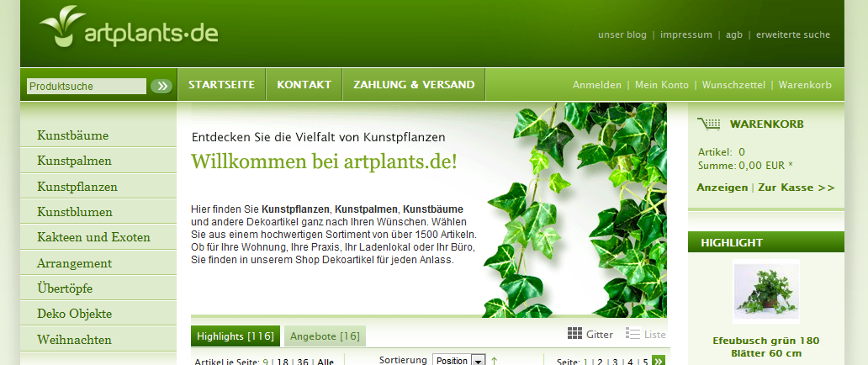Toggle sort direction arrow
This screenshot has height=365, width=868.
[x=495, y=361]
